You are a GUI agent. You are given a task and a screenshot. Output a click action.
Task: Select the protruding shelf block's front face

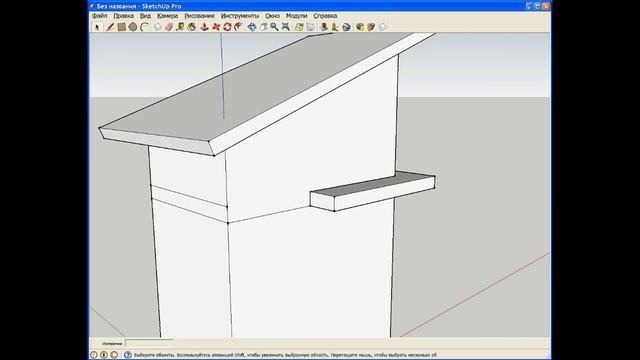[384, 194]
